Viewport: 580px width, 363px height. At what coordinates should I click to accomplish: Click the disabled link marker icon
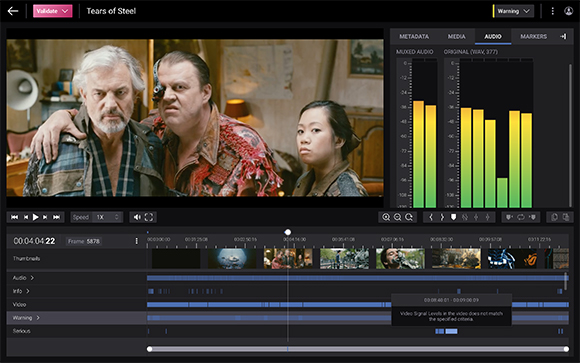465,217
